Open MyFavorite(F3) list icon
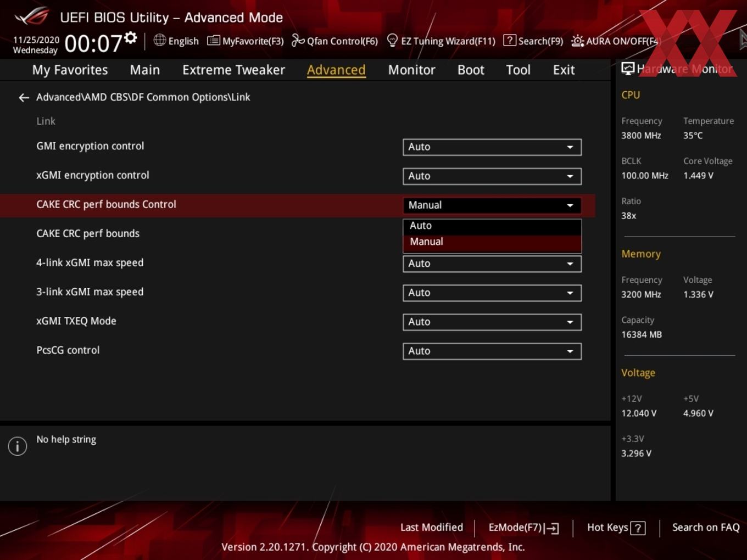Viewport: 747px width, 560px height. 214,41
